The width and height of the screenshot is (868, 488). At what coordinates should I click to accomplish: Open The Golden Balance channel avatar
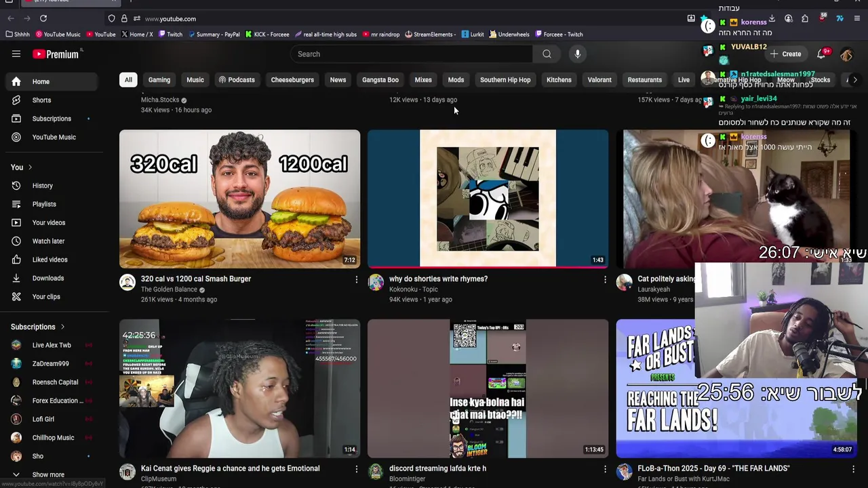(127, 282)
